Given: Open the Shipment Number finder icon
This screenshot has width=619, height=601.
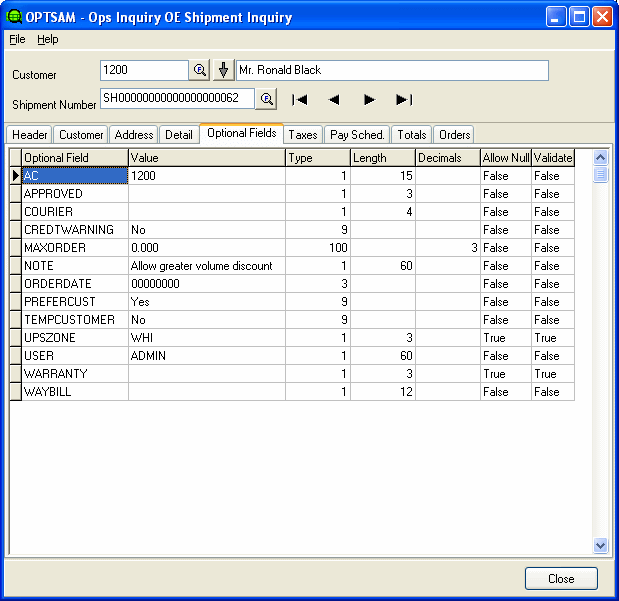Looking at the screenshot, I should point(267,99).
